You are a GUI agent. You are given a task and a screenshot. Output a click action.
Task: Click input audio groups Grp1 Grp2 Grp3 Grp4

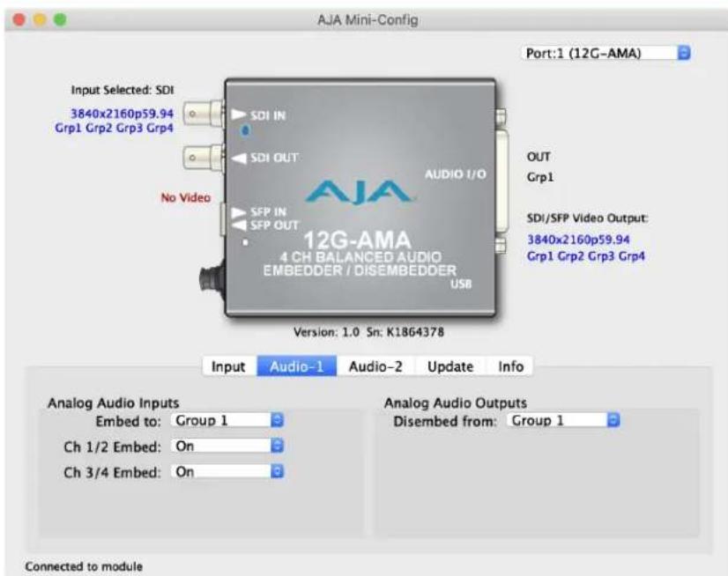[x=115, y=128]
